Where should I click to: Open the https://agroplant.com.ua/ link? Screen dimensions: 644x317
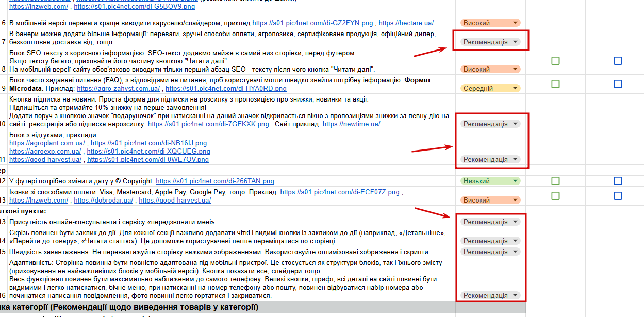[47, 143]
